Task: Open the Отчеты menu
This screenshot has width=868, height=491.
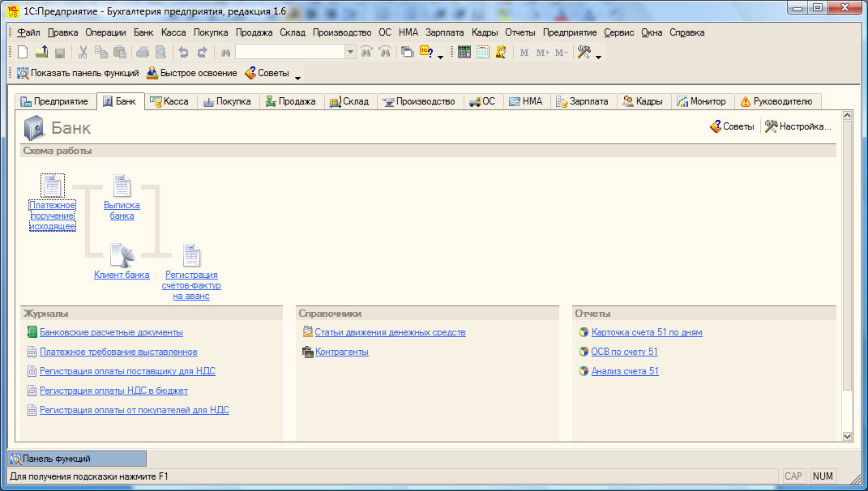Action: tap(520, 32)
